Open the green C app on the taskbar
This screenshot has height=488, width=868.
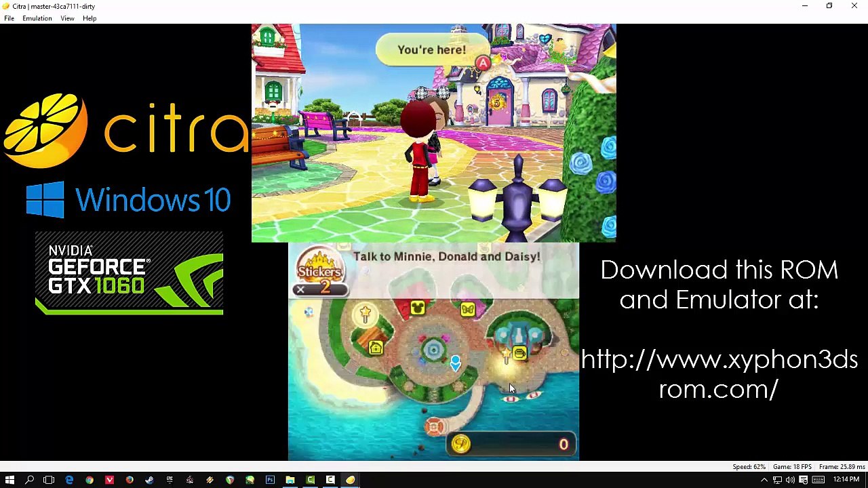311,480
